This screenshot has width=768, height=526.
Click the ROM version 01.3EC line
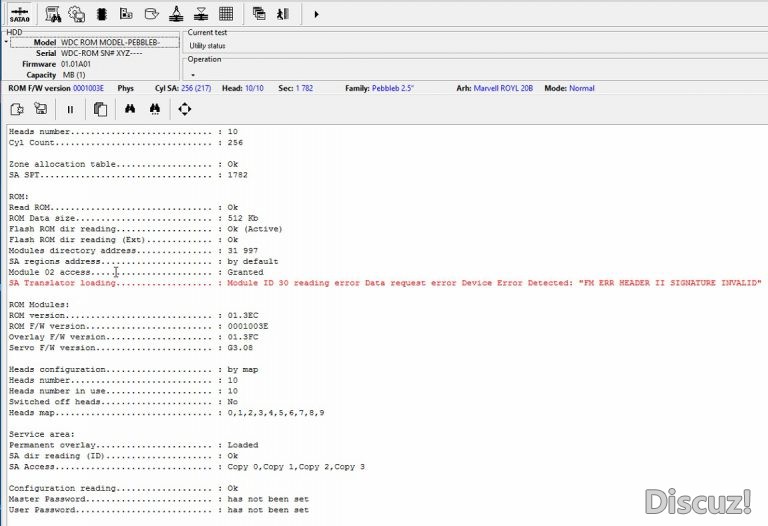133,315
